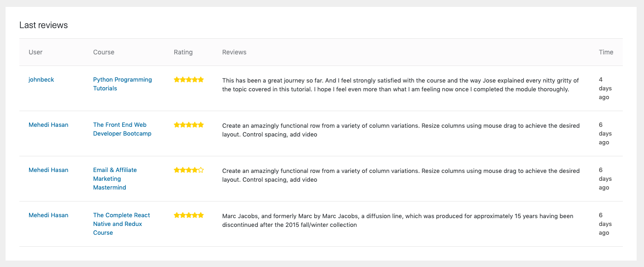Open Mehedi Hasan link in Email & Affiliate row

48,170
